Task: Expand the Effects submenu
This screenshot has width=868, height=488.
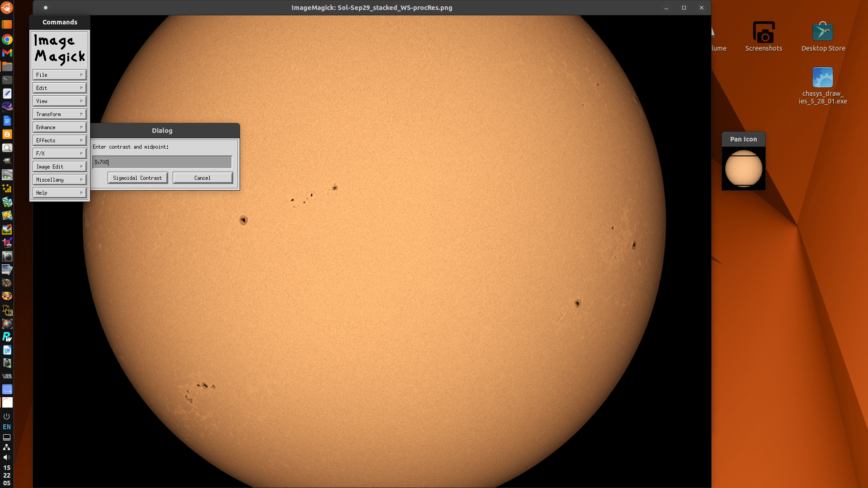Action: (x=59, y=141)
